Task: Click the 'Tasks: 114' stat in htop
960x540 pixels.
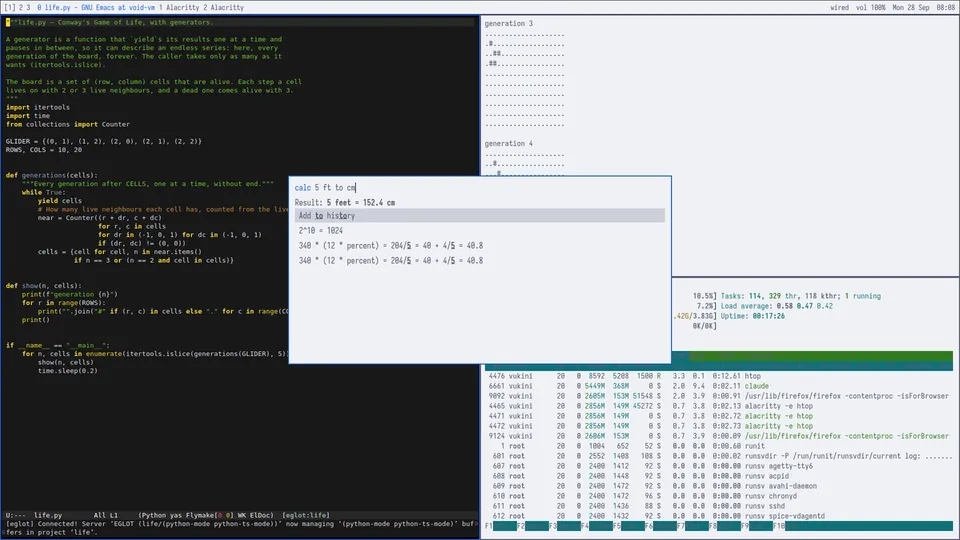Action: pos(741,296)
